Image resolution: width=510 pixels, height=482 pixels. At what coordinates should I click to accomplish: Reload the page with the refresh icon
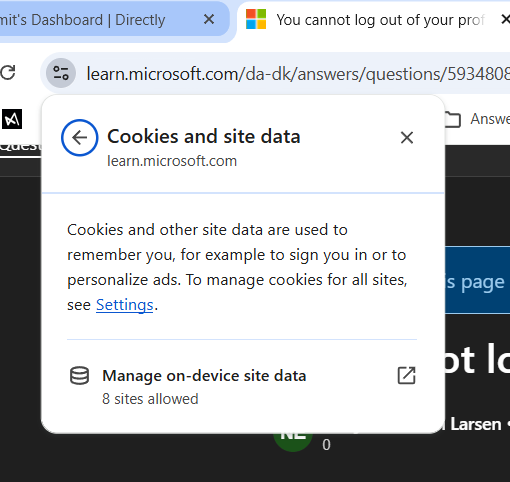pyautogui.click(x=7, y=73)
